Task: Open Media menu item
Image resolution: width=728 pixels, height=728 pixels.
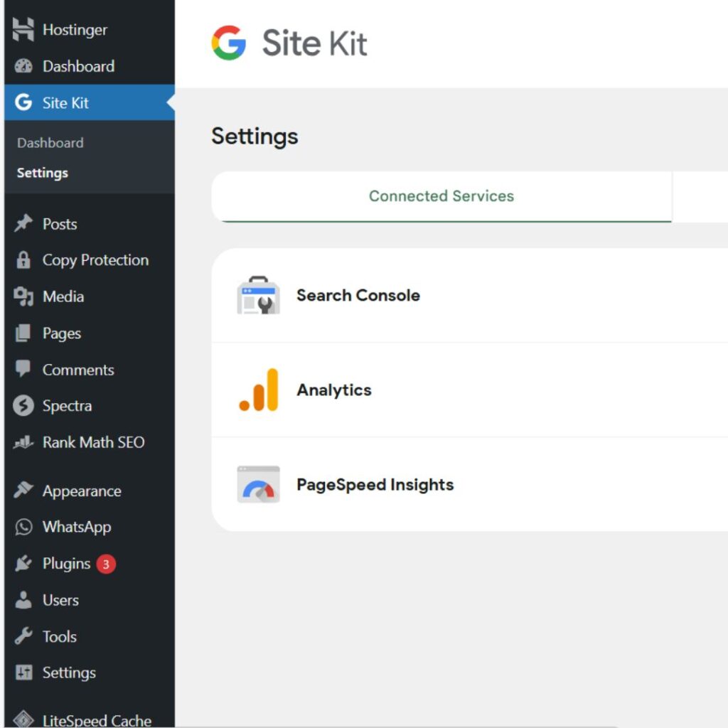Action: tap(90, 296)
